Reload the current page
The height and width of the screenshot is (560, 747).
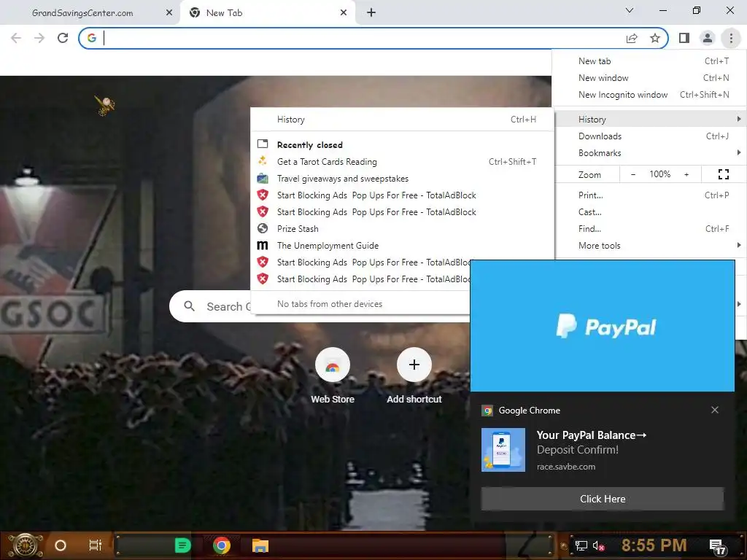[63, 38]
